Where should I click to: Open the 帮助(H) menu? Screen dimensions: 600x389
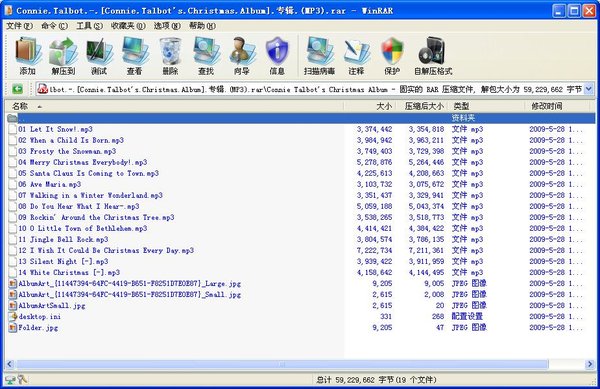(202, 26)
